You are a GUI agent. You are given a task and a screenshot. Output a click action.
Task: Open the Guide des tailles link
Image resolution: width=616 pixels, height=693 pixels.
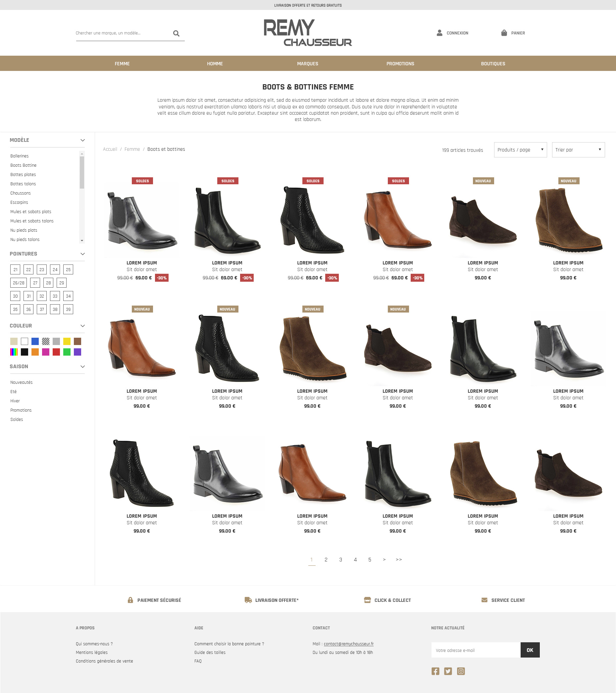click(x=210, y=652)
